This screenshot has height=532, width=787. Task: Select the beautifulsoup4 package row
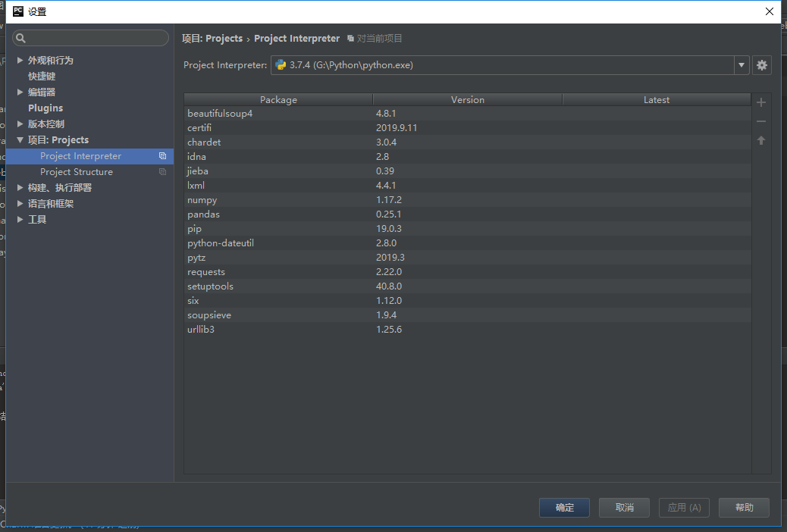tap(467, 114)
